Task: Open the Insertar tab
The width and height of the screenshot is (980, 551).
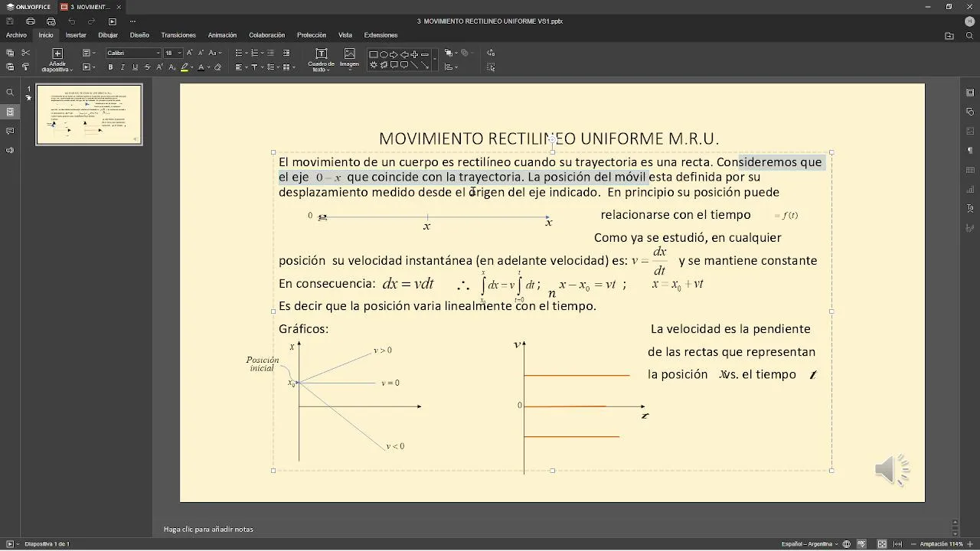Action: click(76, 35)
